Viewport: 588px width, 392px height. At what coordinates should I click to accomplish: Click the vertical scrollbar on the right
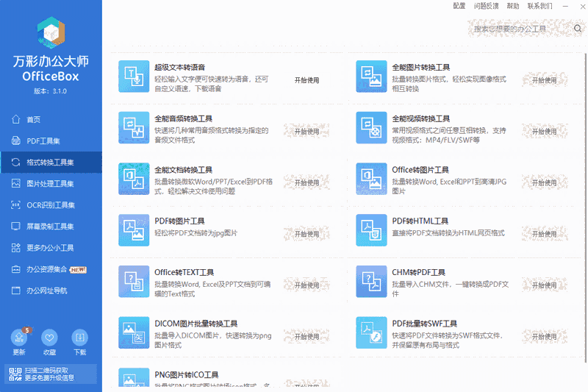pos(586,208)
